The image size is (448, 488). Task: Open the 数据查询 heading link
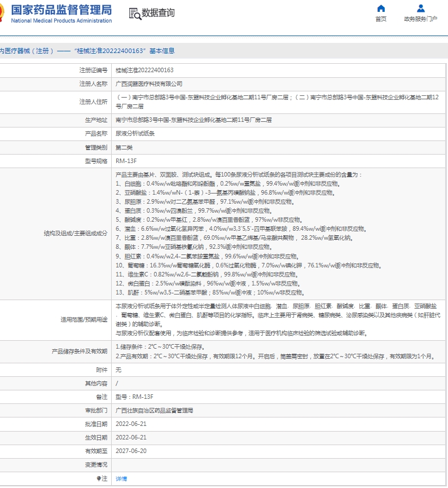(x=158, y=13)
